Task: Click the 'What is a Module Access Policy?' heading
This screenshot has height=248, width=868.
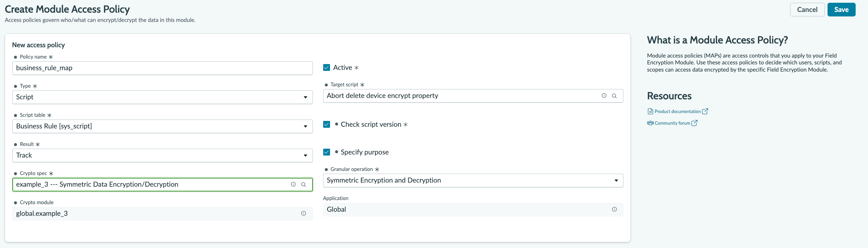Action: point(717,40)
